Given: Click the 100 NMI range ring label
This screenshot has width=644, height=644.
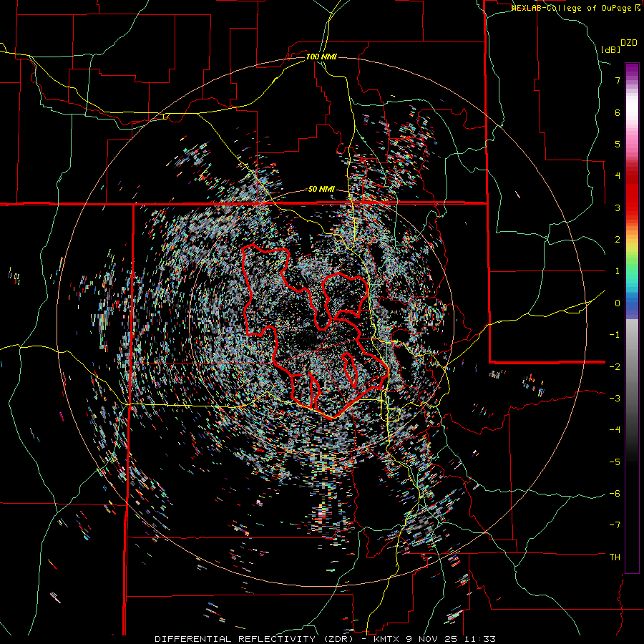Looking at the screenshot, I should click(x=321, y=57).
